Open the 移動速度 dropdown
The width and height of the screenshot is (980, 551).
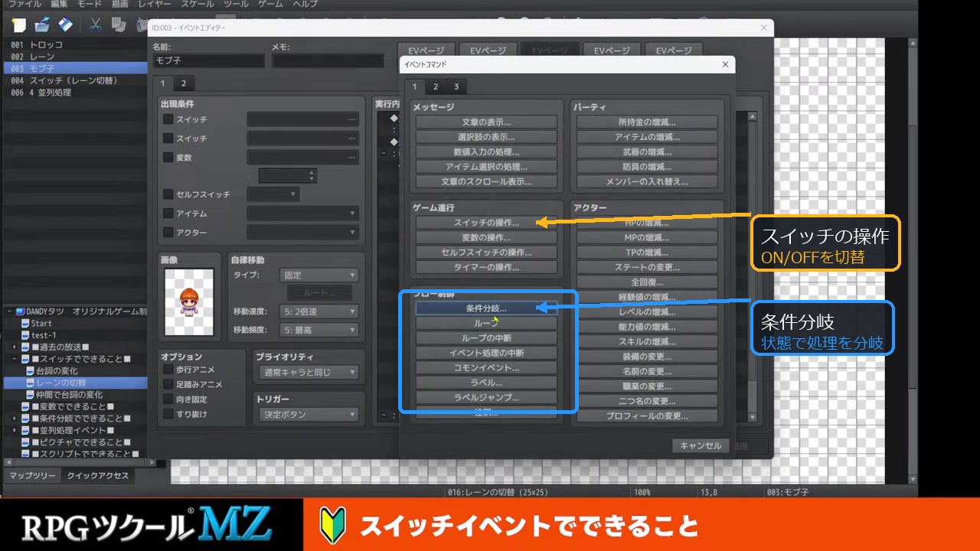320,311
